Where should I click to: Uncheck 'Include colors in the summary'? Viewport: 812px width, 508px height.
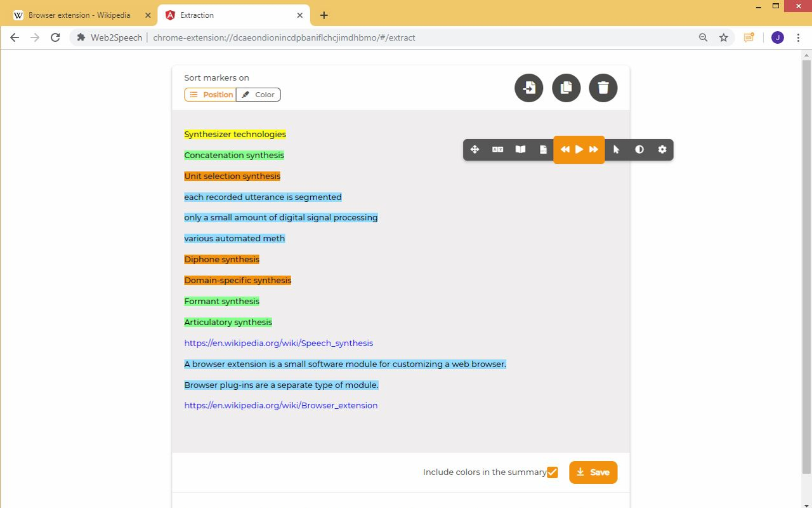552,472
